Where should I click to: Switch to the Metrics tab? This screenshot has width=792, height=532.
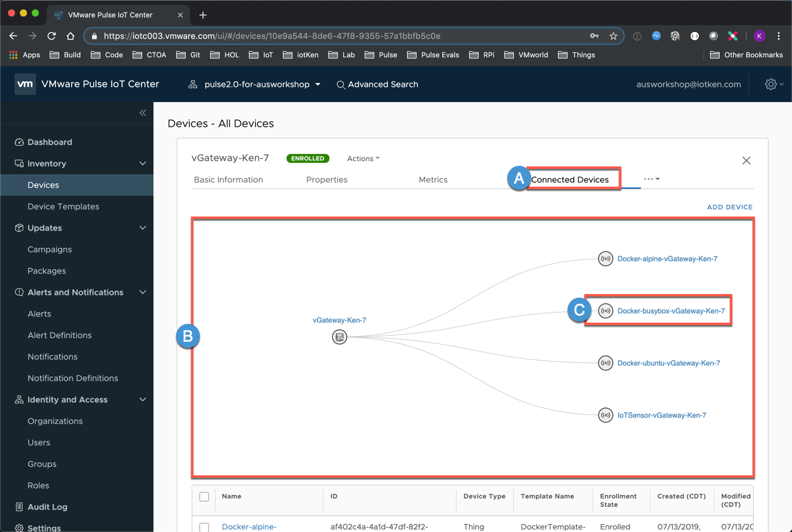[x=433, y=180]
